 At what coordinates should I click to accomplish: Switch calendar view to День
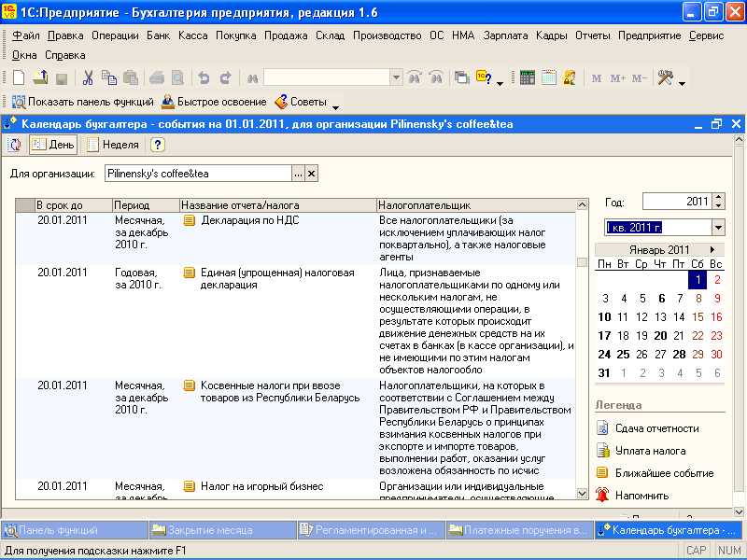click(53, 145)
